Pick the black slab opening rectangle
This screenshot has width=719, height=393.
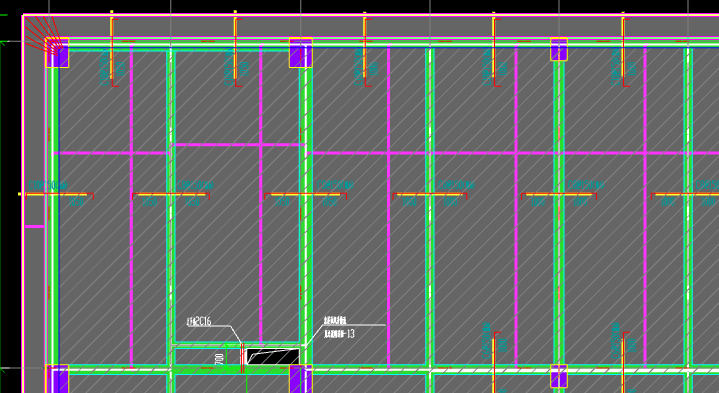click(x=273, y=356)
